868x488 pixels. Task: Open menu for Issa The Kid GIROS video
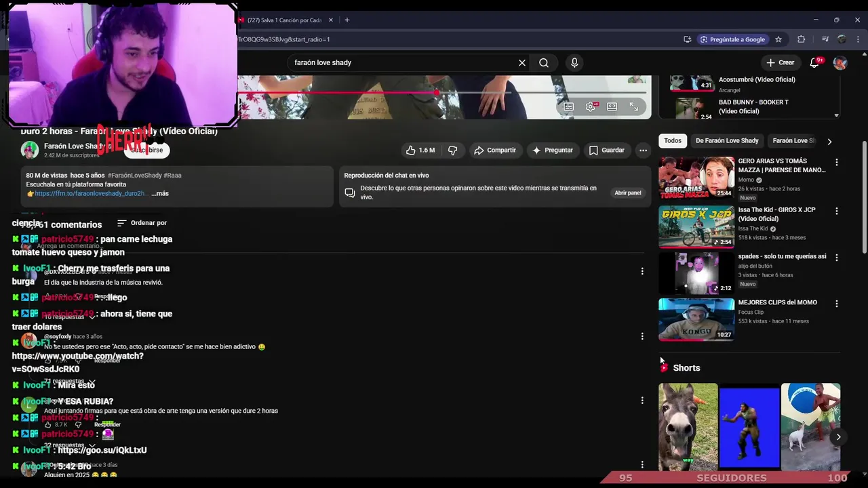(x=836, y=211)
